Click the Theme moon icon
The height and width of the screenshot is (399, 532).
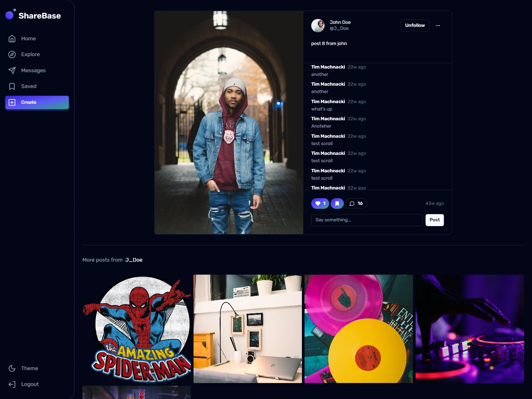click(x=12, y=368)
